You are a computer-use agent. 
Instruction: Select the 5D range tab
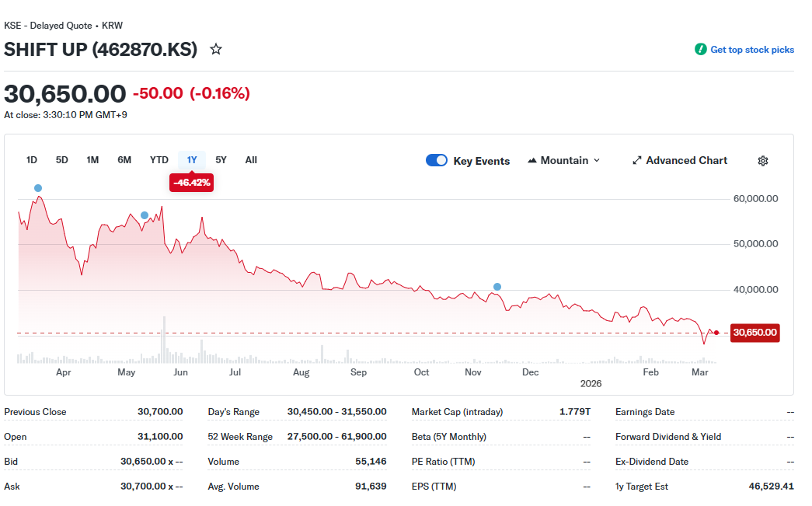tap(61, 160)
